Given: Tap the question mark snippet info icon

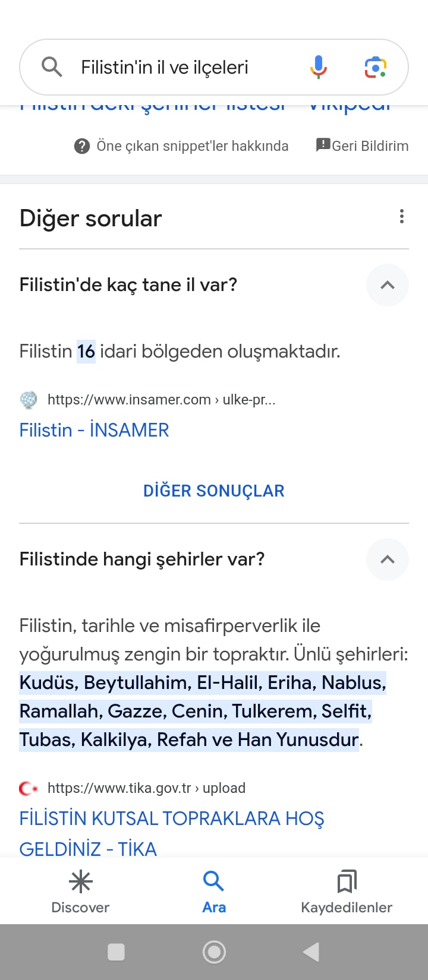Looking at the screenshot, I should pyautogui.click(x=82, y=146).
